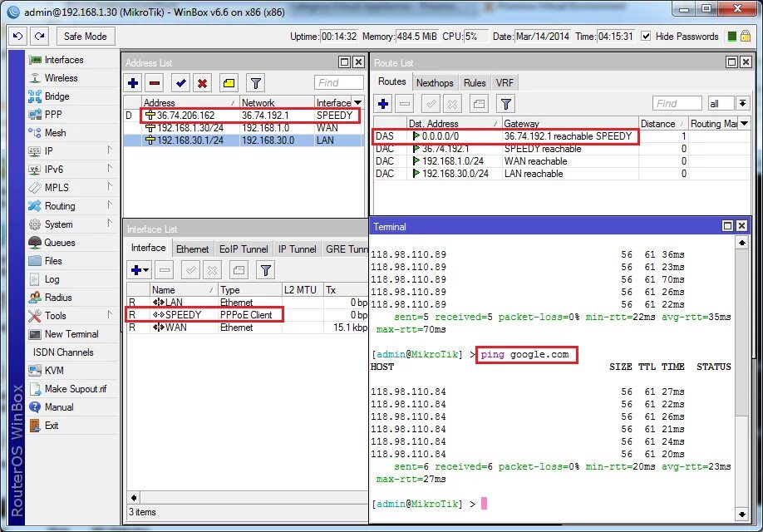Enable selected address with blue checkmark
Viewport: 763px width, 532px height.
click(181, 83)
